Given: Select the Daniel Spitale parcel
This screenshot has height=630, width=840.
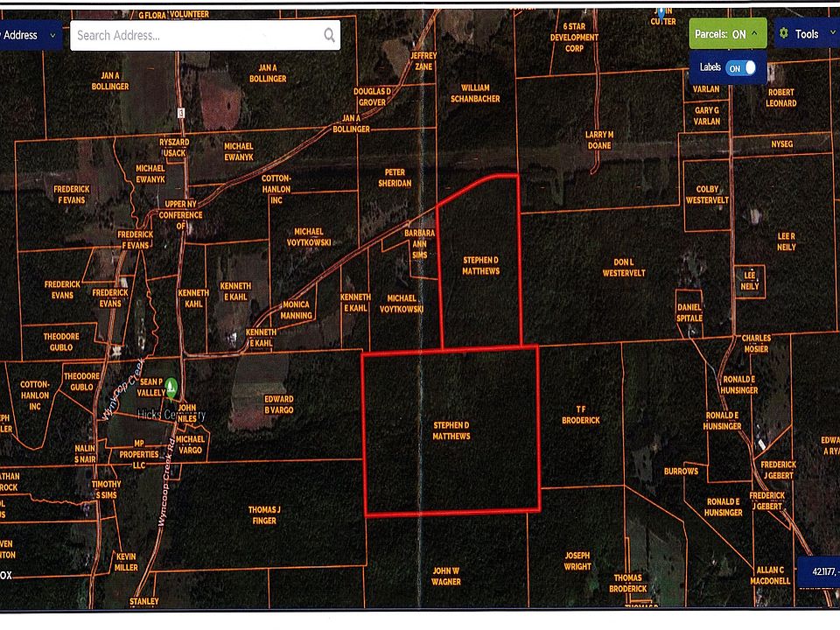Looking at the screenshot, I should pos(689,313).
